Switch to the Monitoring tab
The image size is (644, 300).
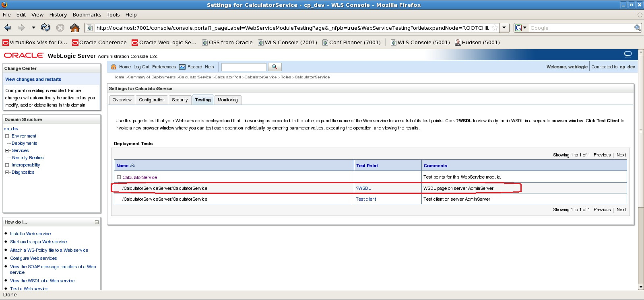228,100
